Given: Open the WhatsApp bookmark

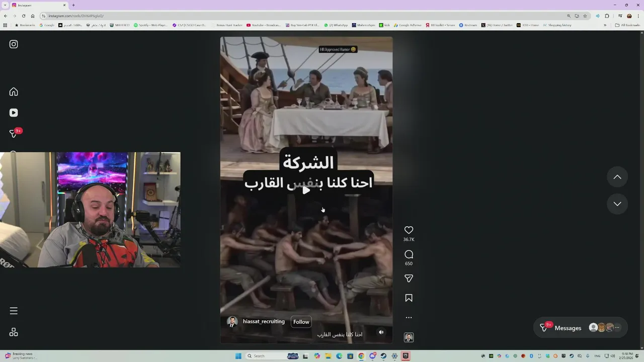Looking at the screenshot, I should [x=336, y=25].
